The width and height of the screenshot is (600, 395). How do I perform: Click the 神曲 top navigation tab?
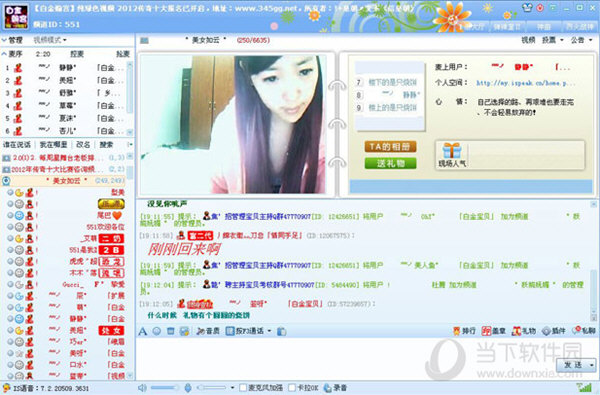click(x=544, y=26)
